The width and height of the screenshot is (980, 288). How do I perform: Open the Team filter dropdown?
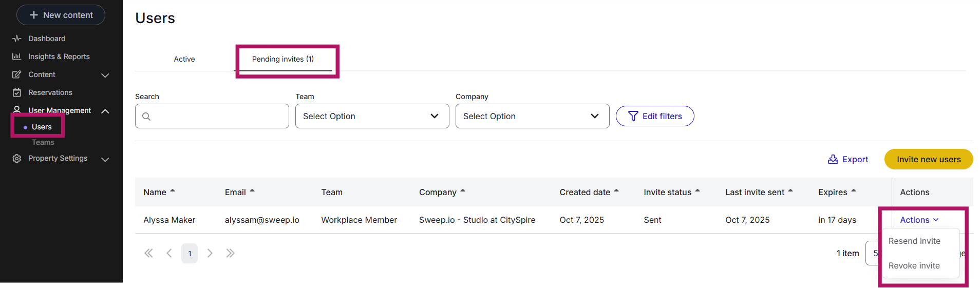click(x=372, y=116)
